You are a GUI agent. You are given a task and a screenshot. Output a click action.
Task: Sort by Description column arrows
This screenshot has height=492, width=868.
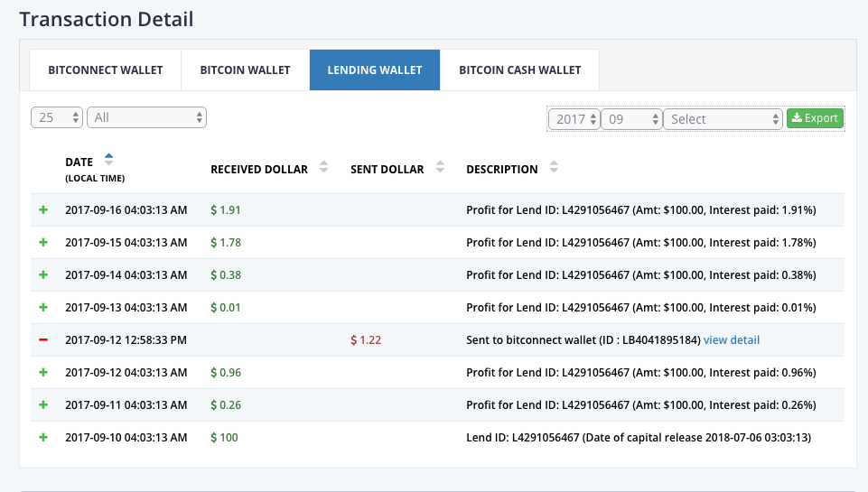tap(554, 167)
